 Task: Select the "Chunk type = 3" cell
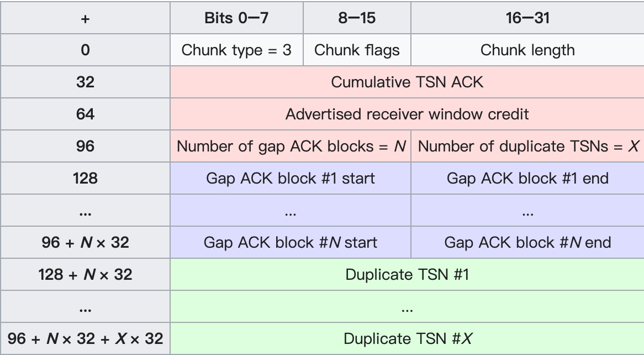[x=236, y=50]
